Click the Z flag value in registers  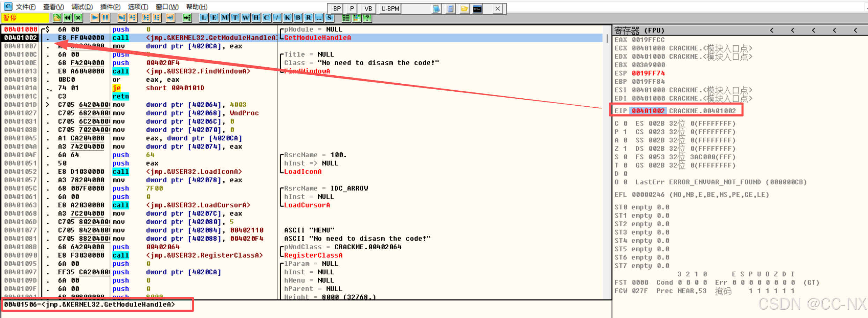coord(625,149)
